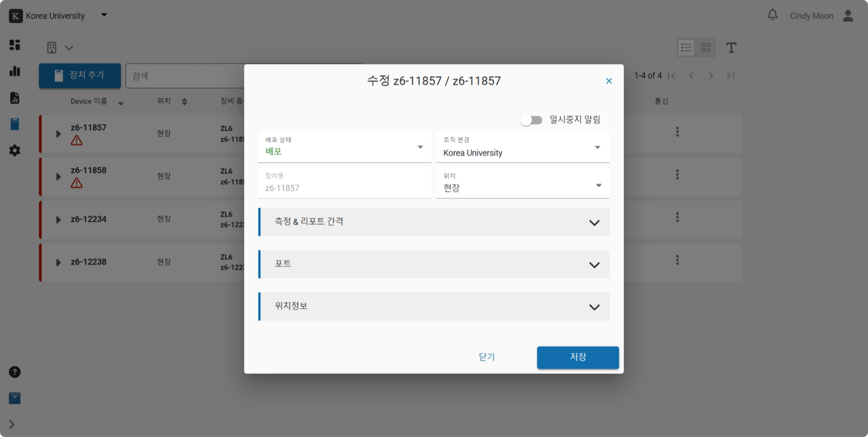Open the settings gear sidebar icon
Screen dimensions: 868x437
click(x=15, y=150)
